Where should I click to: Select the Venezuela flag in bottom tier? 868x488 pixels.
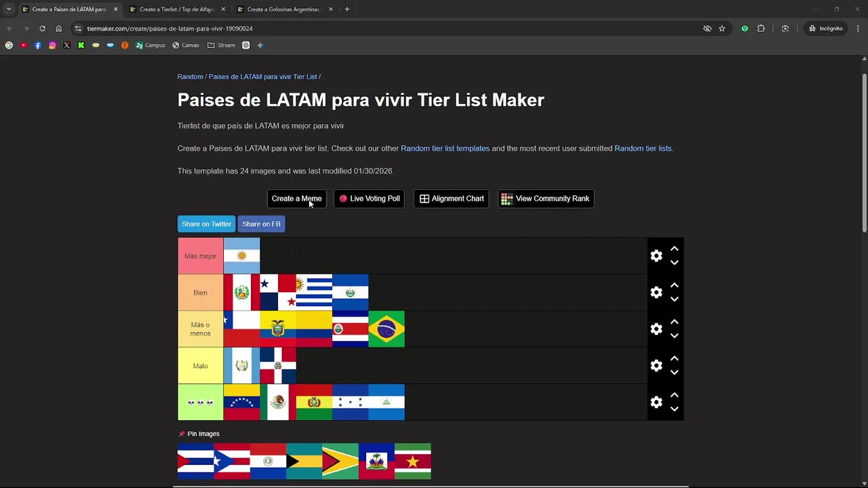241,403
